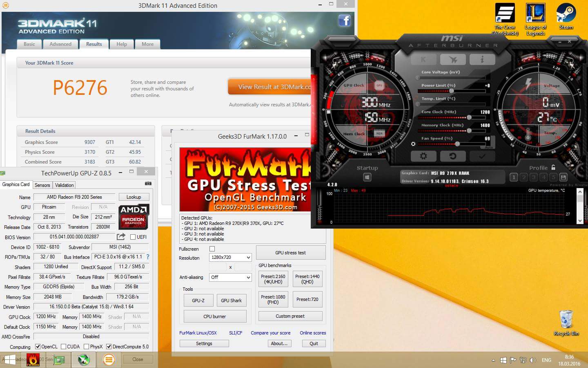The height and width of the screenshot is (368, 588).
Task: Click View Result at 3DMark.com button
Action: click(270, 87)
